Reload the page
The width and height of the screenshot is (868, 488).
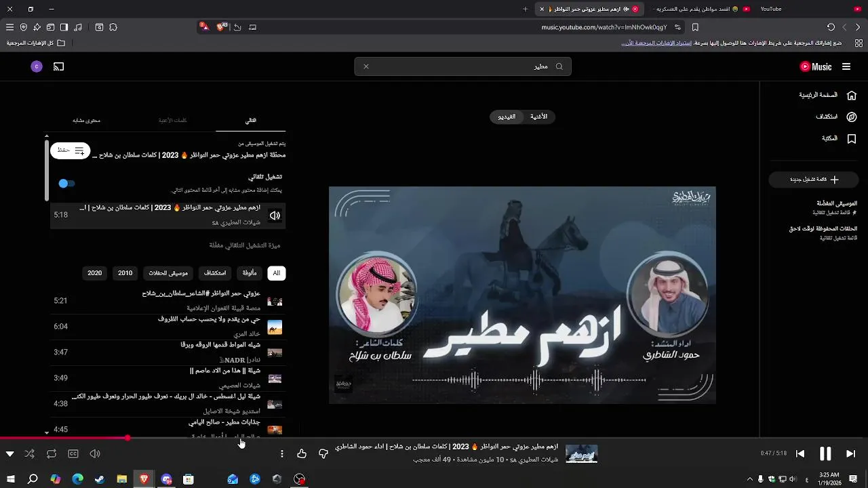point(831,27)
